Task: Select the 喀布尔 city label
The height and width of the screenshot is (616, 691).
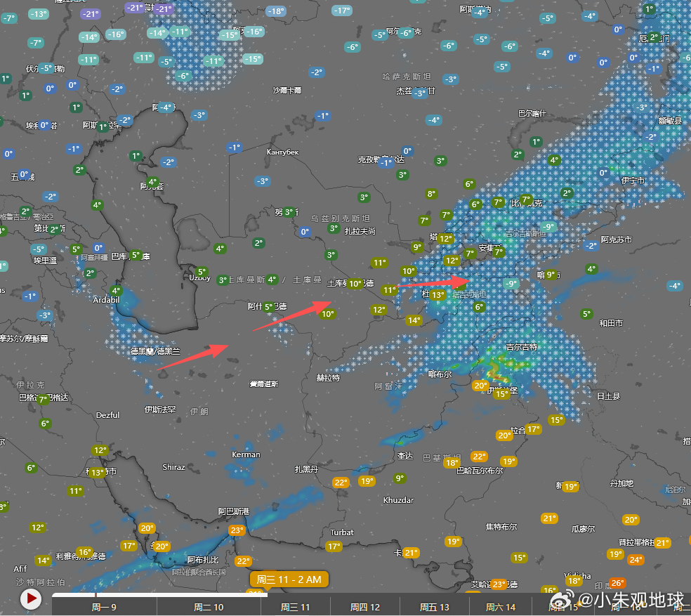Action: [x=440, y=374]
